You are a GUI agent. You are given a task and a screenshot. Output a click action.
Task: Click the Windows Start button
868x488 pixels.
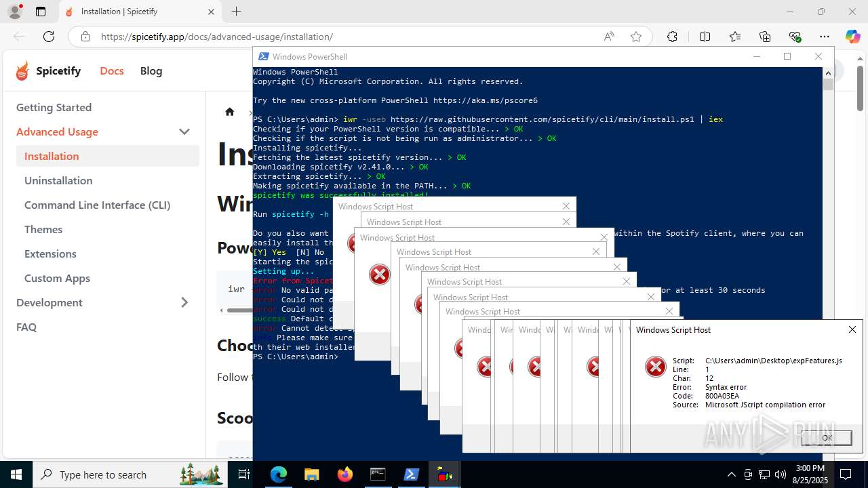pos(16,474)
